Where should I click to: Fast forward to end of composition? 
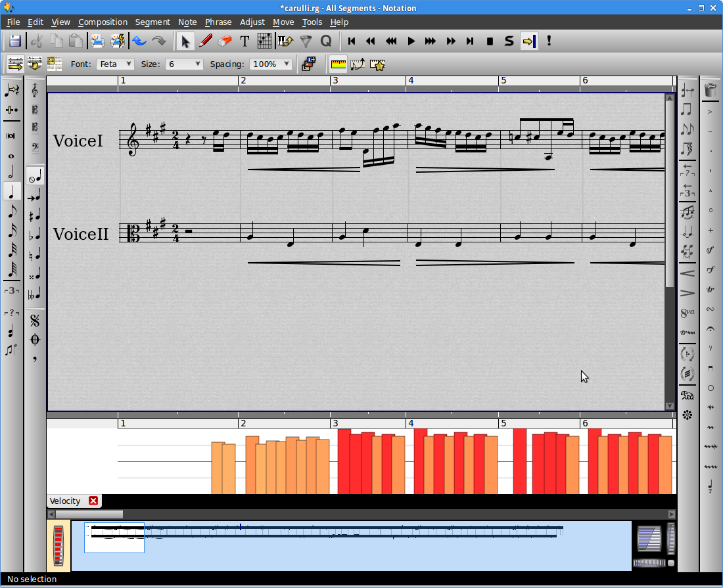click(x=470, y=41)
